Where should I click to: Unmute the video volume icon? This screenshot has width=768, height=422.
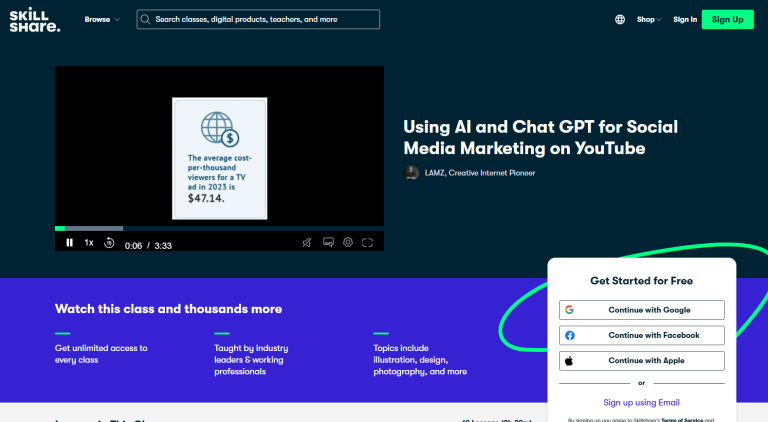click(x=307, y=243)
